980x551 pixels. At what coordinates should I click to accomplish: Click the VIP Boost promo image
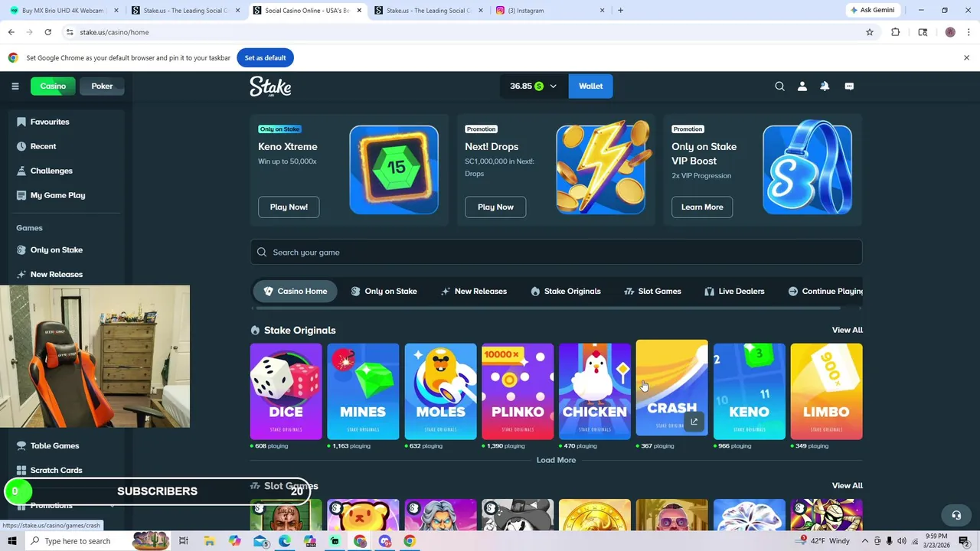pos(807,168)
